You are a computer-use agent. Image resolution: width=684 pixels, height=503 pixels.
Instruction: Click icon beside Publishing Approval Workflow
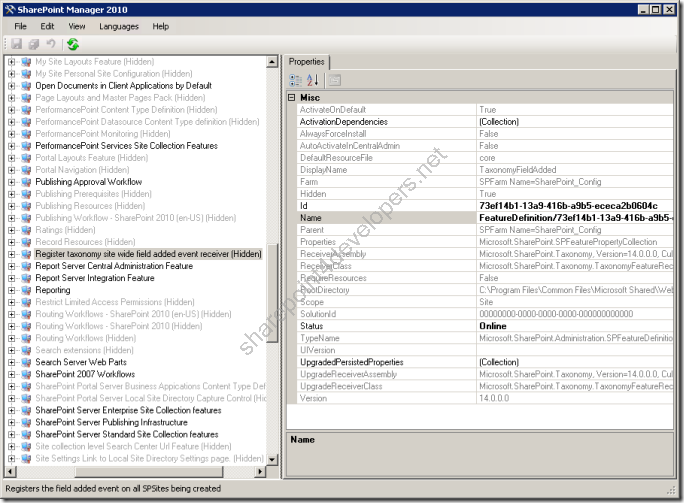click(x=26, y=182)
